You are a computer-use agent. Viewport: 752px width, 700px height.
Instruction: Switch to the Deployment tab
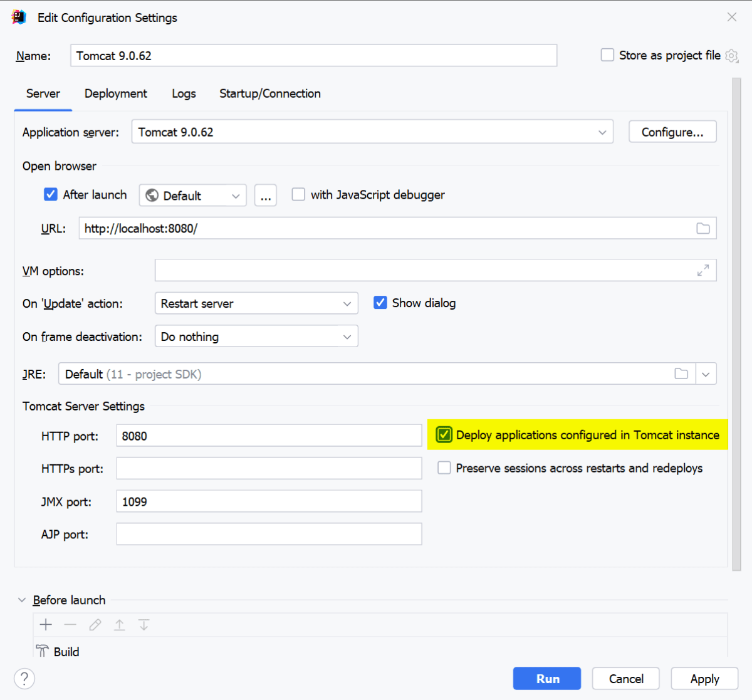(116, 93)
